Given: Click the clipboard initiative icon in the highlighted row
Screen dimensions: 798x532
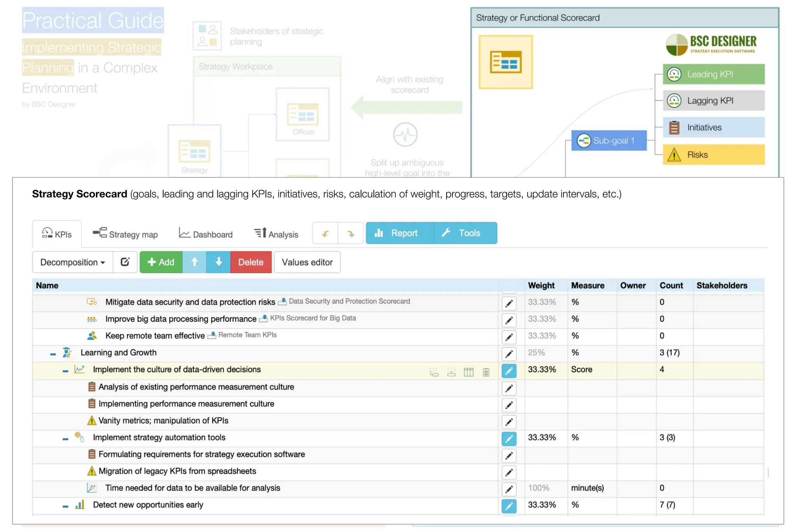Looking at the screenshot, I should click(486, 372).
